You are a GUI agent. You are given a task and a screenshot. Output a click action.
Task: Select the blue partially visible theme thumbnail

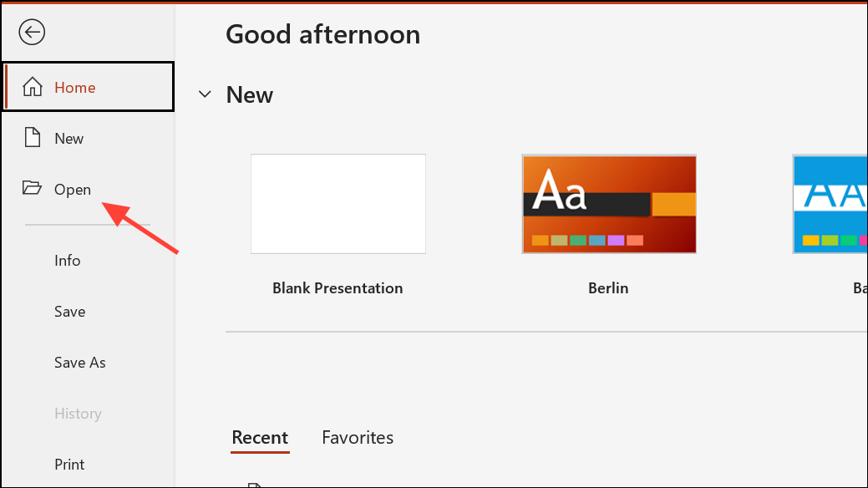pyautogui.click(x=830, y=204)
